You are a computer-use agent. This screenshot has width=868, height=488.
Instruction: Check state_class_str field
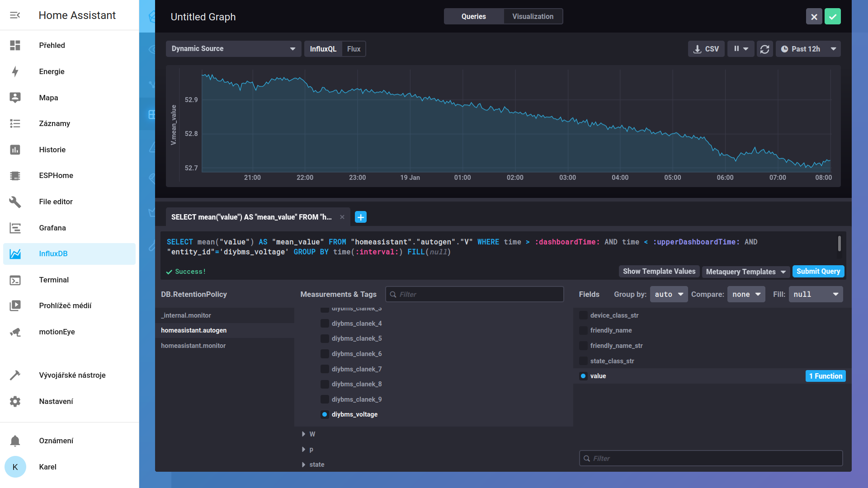click(x=583, y=361)
